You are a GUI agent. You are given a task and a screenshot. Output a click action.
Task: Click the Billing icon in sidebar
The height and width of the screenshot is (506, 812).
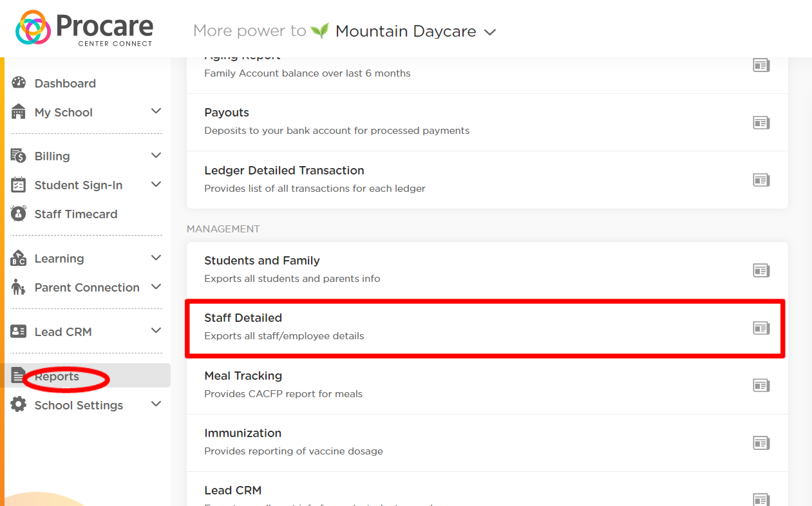point(19,156)
